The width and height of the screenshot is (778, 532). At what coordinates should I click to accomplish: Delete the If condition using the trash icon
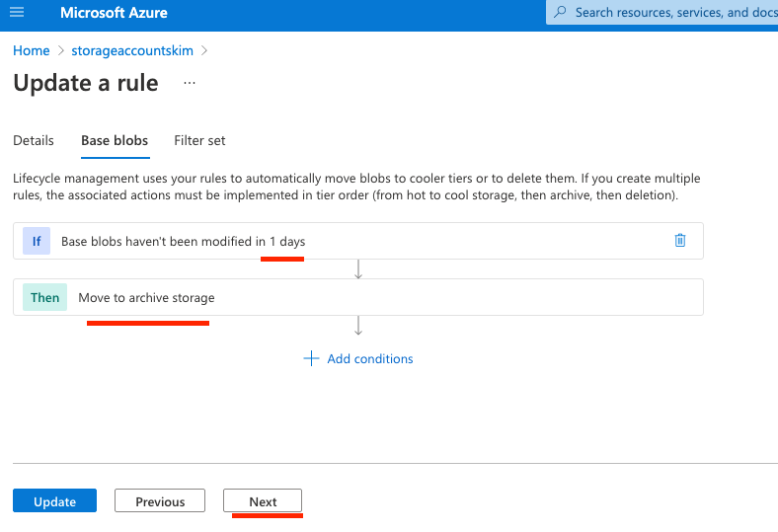(x=679, y=241)
